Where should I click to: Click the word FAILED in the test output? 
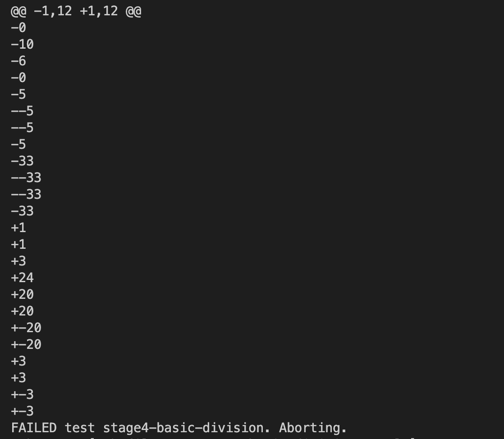point(34,428)
